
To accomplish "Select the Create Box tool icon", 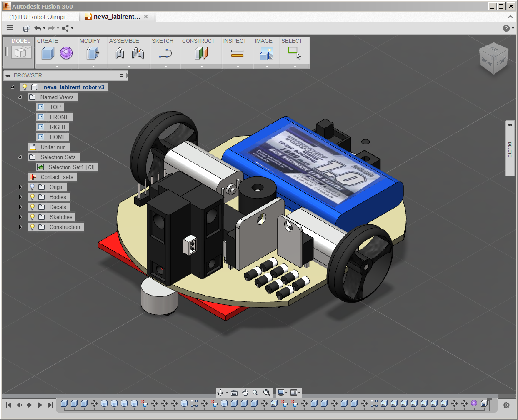I will [x=48, y=53].
